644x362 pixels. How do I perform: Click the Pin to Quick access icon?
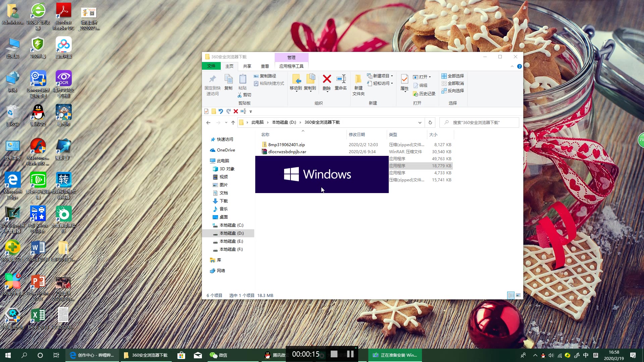point(213,84)
